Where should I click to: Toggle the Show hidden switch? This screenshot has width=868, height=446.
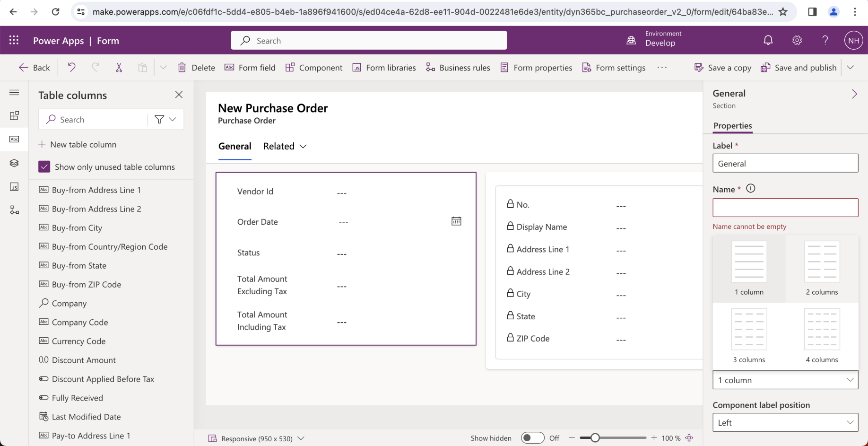[532, 438]
